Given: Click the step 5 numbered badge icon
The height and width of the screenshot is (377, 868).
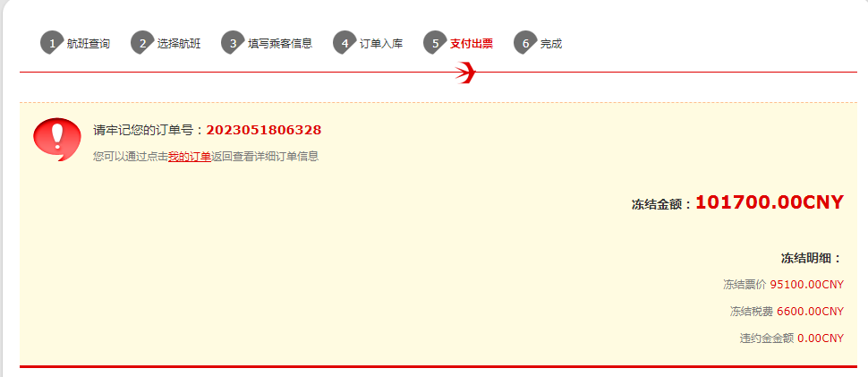Looking at the screenshot, I should coord(435,43).
